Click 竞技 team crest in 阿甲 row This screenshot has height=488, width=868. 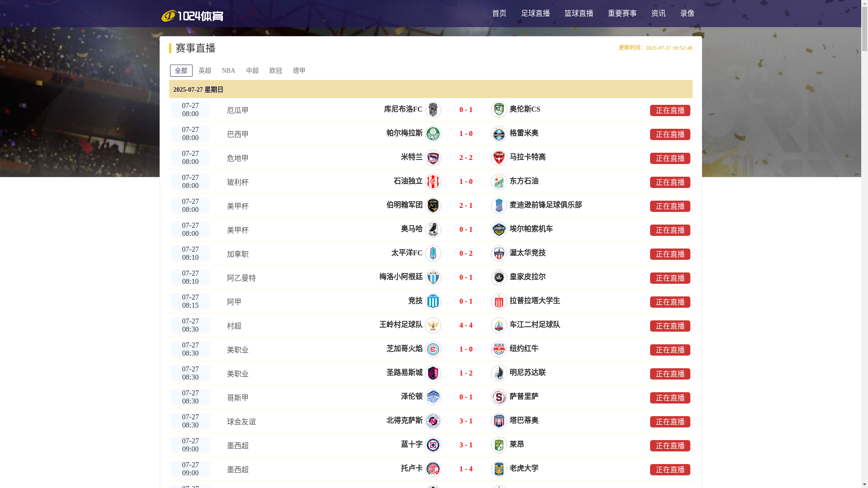[433, 301]
